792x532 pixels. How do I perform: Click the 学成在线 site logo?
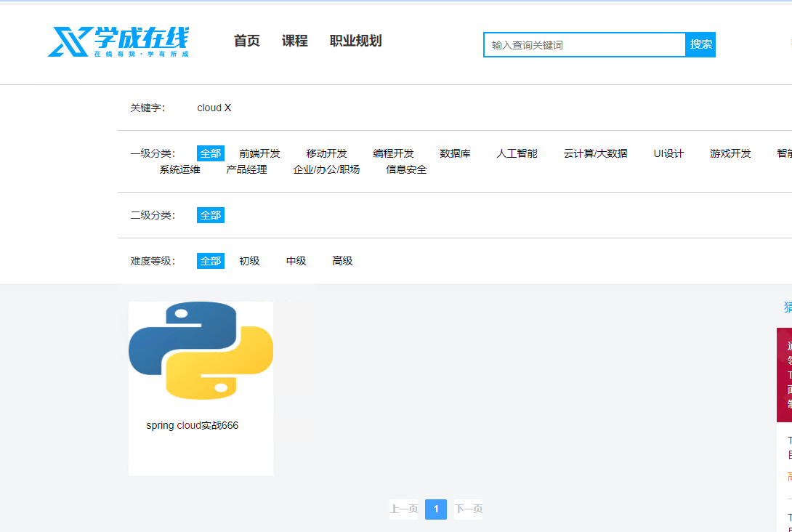pos(118,41)
